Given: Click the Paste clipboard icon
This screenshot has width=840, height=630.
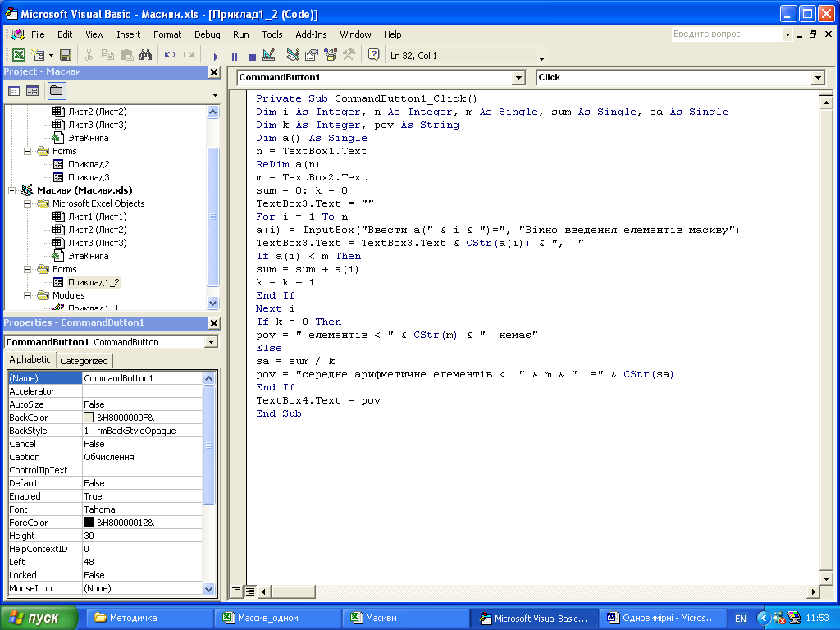Looking at the screenshot, I should pos(127,55).
